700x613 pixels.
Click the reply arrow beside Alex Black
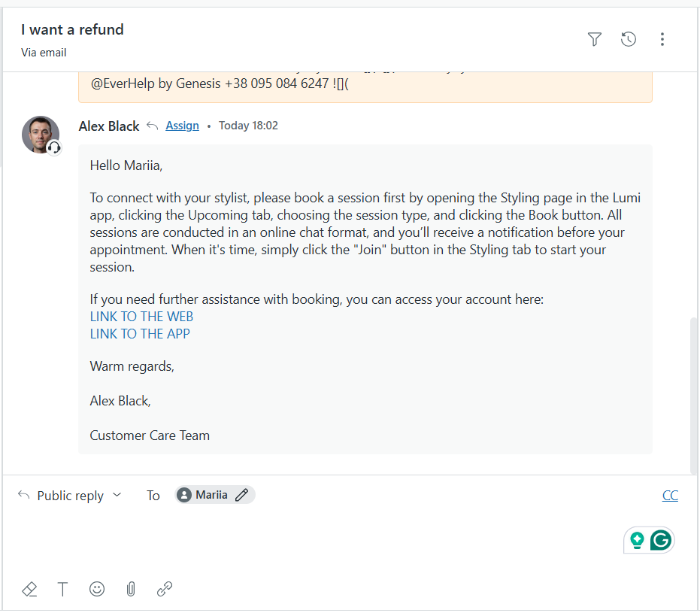click(x=153, y=126)
